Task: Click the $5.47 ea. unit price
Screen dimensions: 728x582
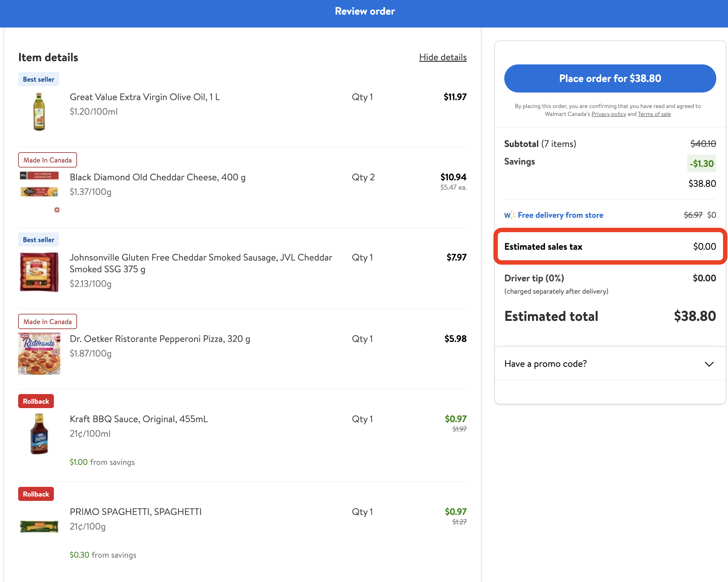Action: click(x=453, y=187)
